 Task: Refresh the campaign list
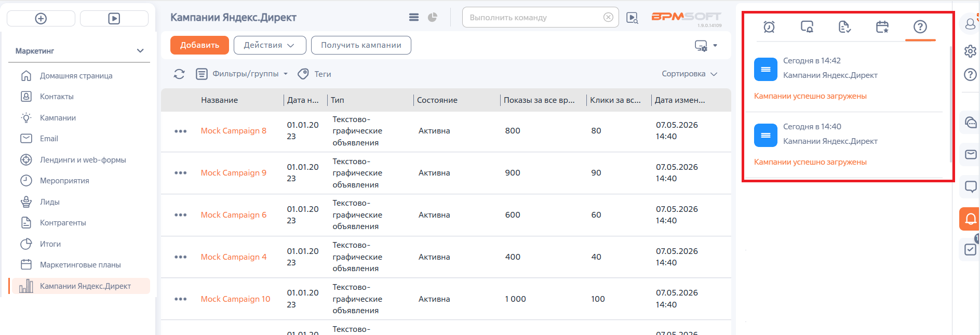(179, 74)
